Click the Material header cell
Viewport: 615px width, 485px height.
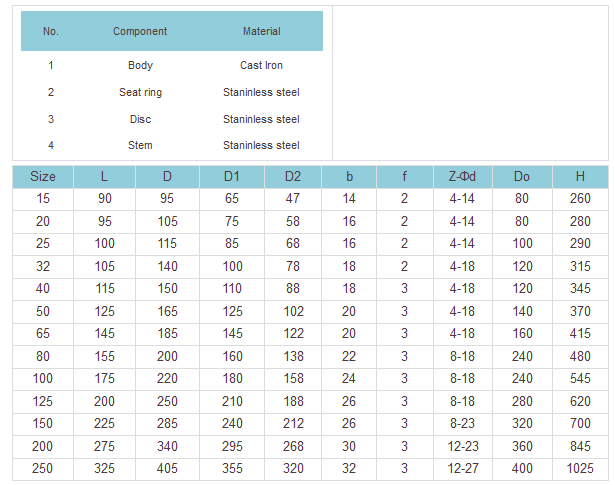(x=261, y=31)
